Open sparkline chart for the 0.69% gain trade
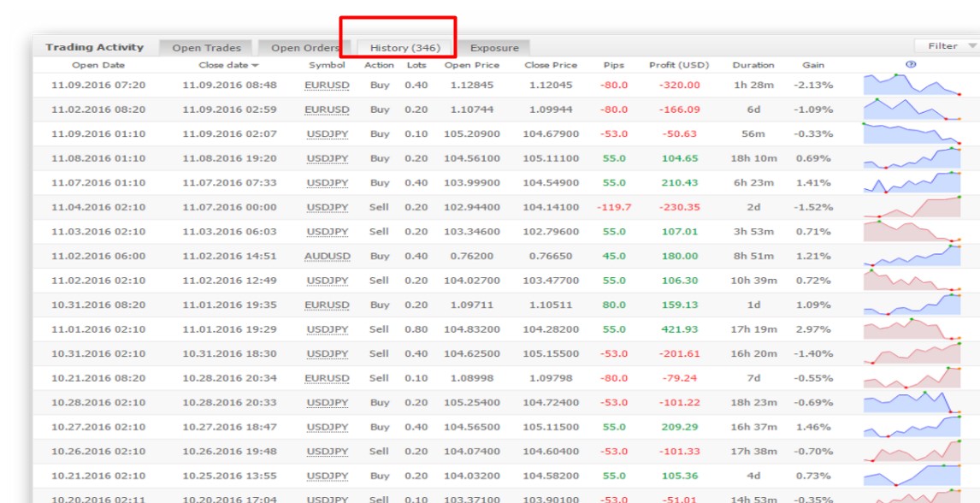980x503 pixels. pos(912,157)
